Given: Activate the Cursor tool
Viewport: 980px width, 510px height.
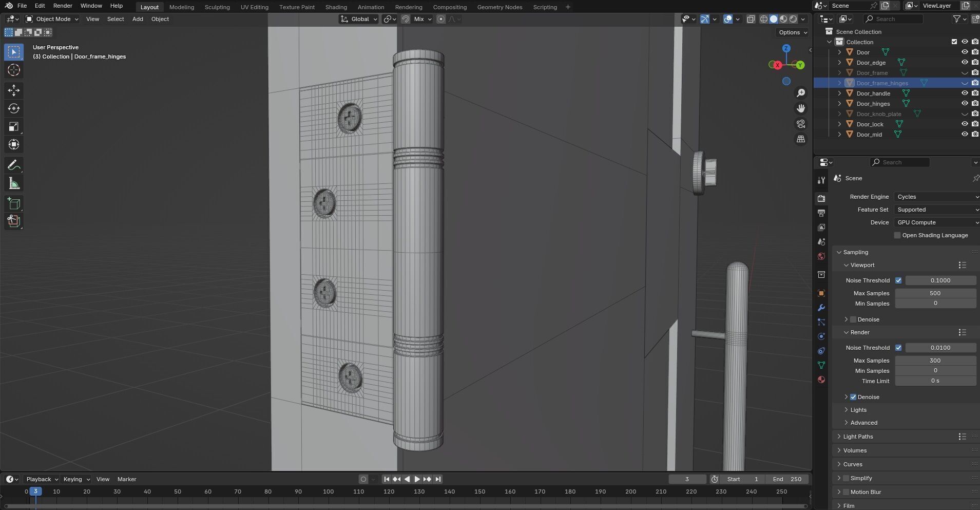Looking at the screenshot, I should 14,70.
